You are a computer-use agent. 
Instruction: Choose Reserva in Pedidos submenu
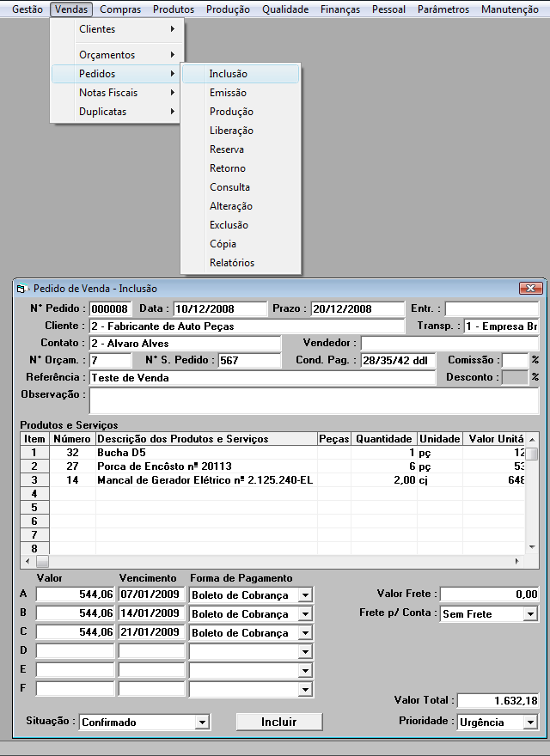tap(241, 149)
